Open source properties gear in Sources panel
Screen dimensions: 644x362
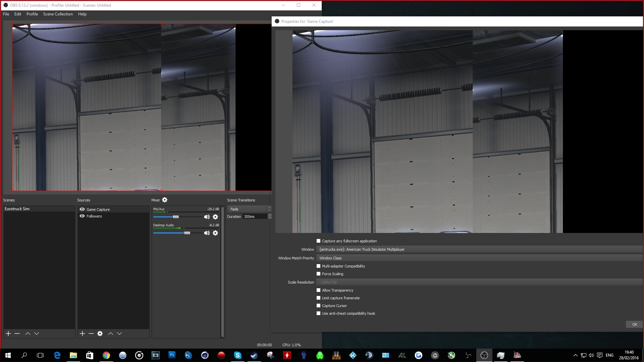[x=100, y=334]
